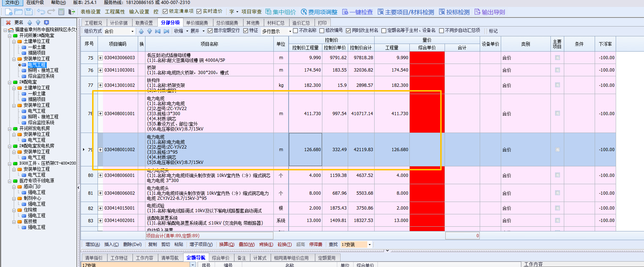Viewport: 644px width, 267px height.
Task: Click 增加(A) button
Action: pos(92,244)
